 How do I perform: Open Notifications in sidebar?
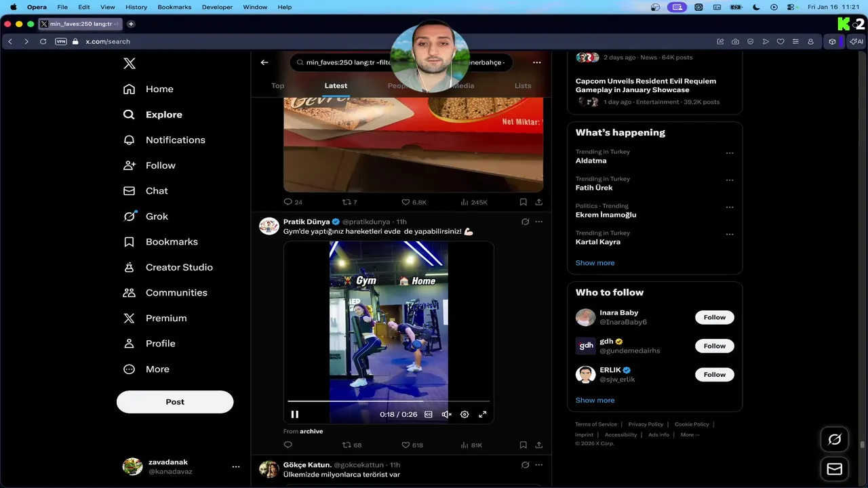tap(165, 140)
